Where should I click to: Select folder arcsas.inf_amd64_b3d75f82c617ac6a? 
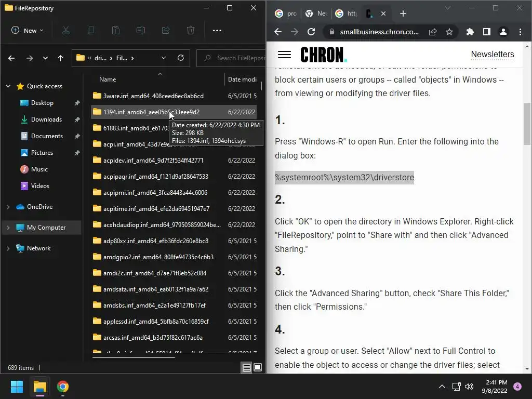153,338
